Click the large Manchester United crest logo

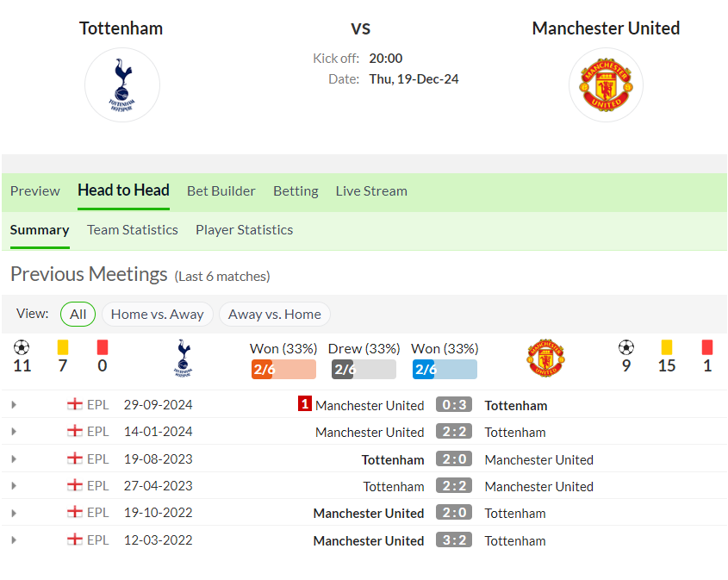(x=606, y=85)
